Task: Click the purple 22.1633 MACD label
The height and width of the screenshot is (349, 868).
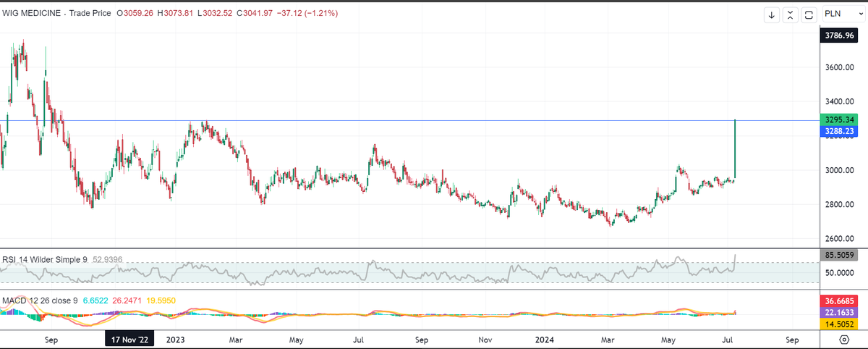Action: tap(839, 312)
